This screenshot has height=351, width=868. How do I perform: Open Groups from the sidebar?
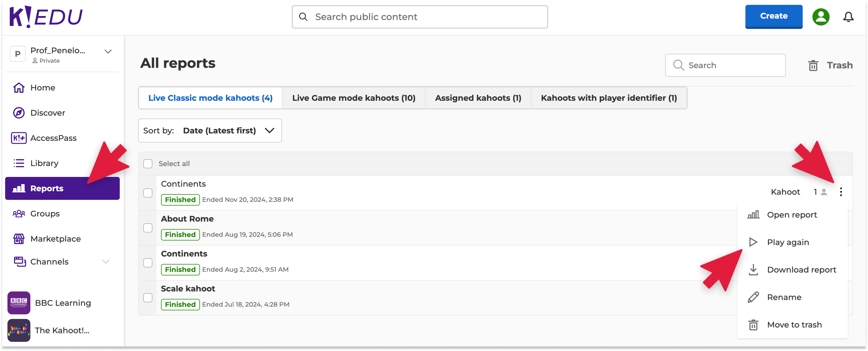click(x=62, y=214)
